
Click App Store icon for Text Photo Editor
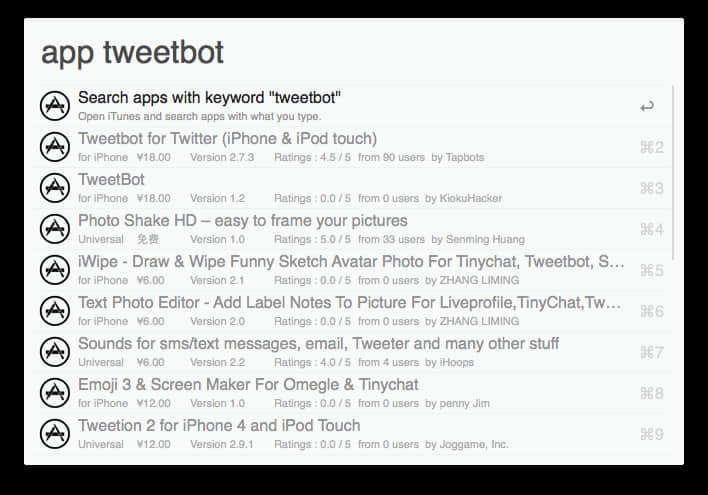55,311
